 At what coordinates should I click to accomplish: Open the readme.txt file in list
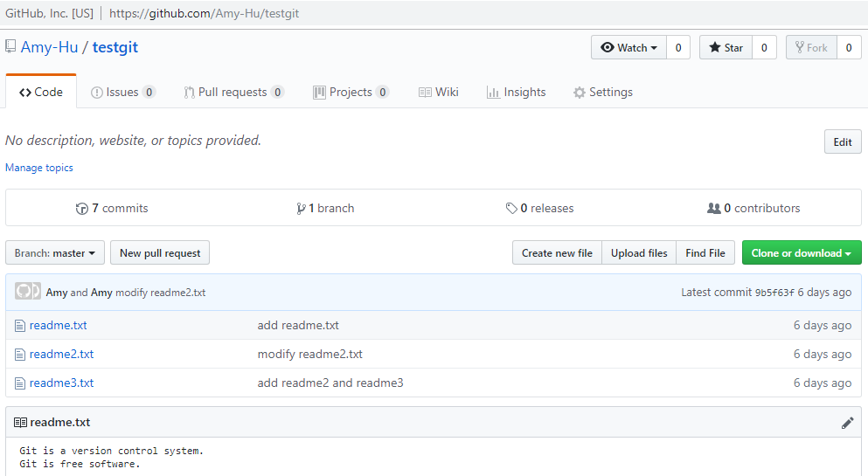point(58,325)
